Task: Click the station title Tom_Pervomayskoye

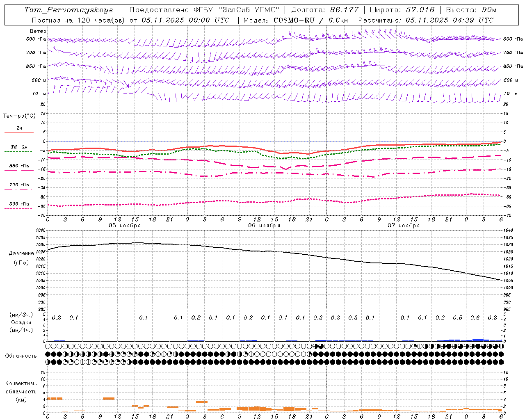Action: click(x=68, y=10)
